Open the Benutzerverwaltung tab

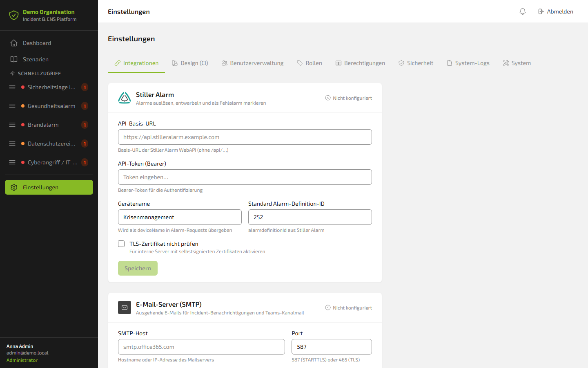pos(252,63)
